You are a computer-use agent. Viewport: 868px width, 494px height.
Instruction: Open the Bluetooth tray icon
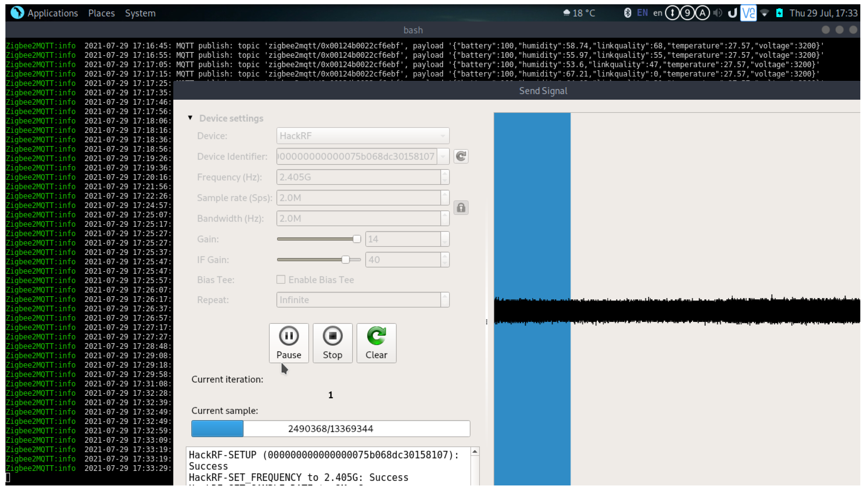click(x=627, y=13)
